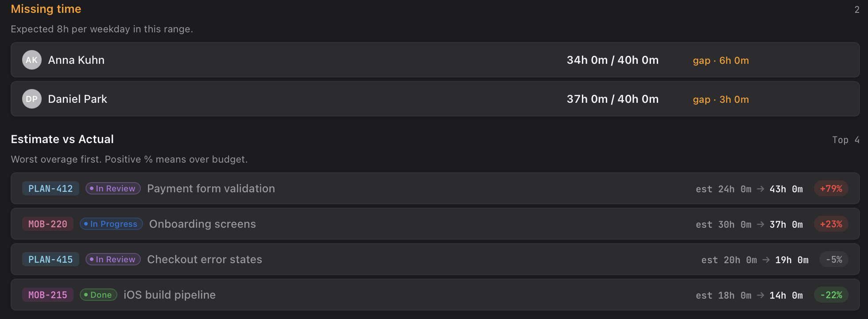Select the Payment form validation title
Image resolution: width=868 pixels, height=319 pixels.
(x=211, y=188)
